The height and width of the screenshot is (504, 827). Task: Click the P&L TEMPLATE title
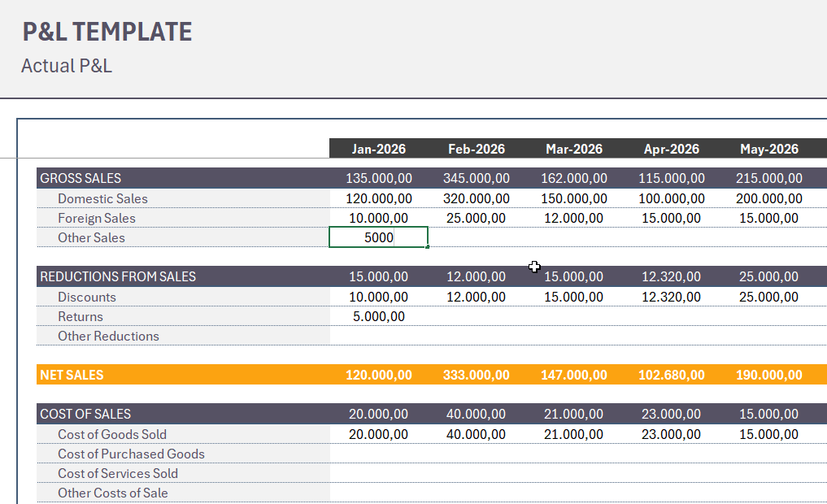coord(107,32)
